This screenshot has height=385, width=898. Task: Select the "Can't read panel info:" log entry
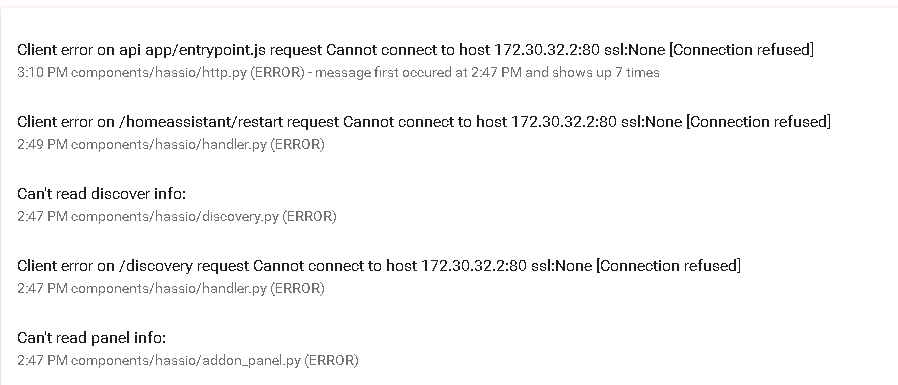click(x=449, y=348)
